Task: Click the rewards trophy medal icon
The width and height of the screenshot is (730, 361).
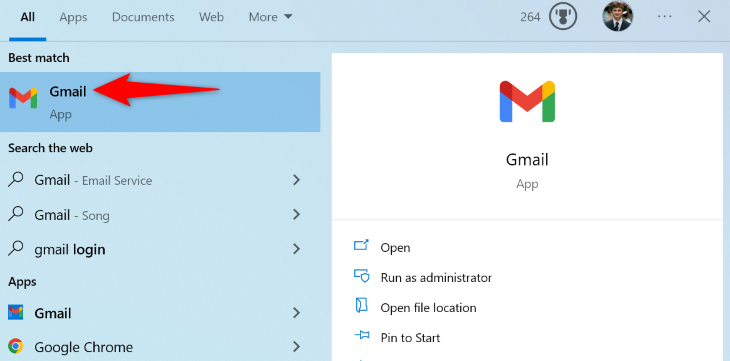Action: coord(563,17)
